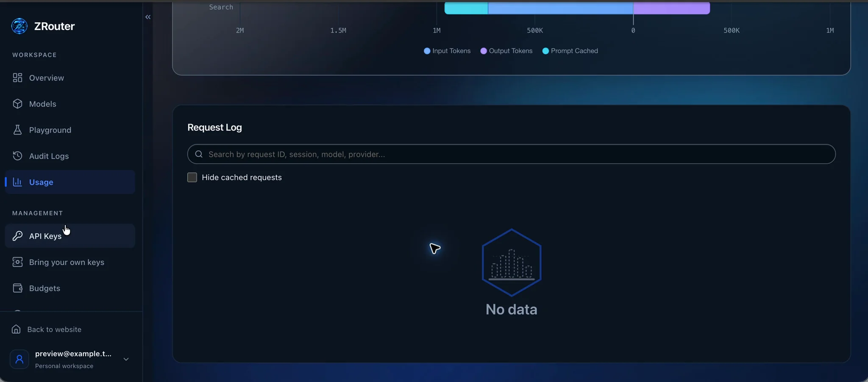The height and width of the screenshot is (382, 868).
Task: Click the Models cube icon
Action: coord(17,104)
